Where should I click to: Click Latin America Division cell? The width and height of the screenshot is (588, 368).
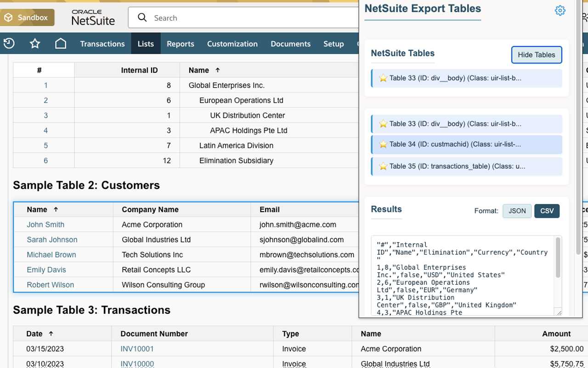[236, 145]
